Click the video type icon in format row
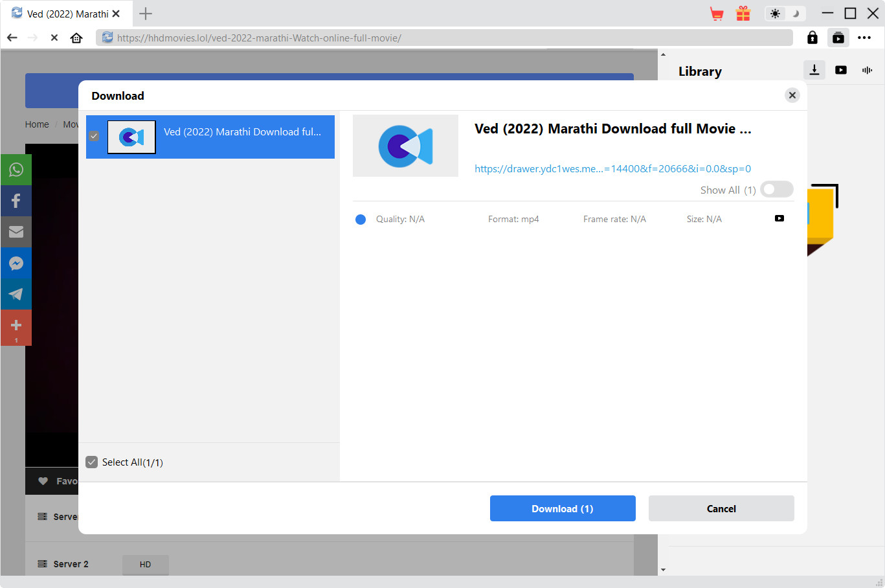The width and height of the screenshot is (885, 588). 779,218
